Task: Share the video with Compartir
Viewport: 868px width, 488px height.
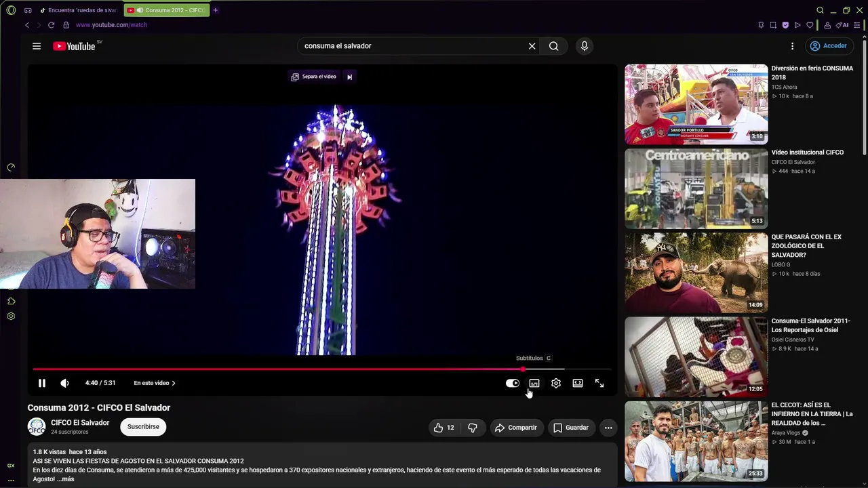Action: (x=516, y=428)
